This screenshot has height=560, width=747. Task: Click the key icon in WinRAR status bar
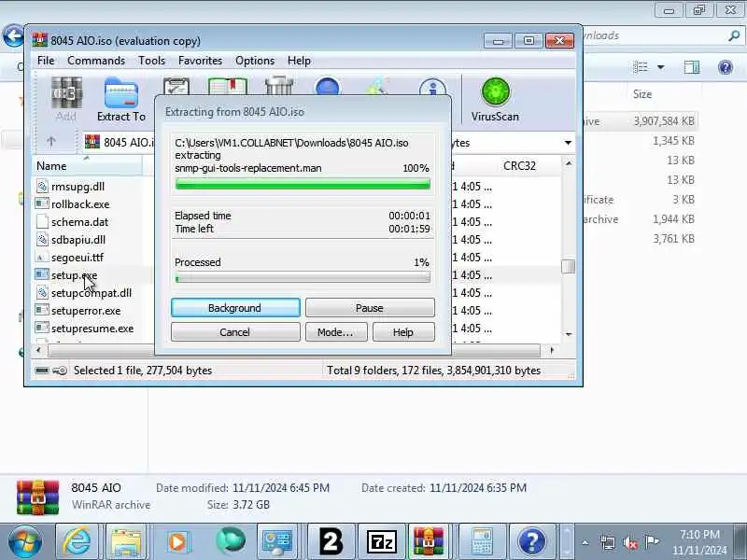click(60, 371)
